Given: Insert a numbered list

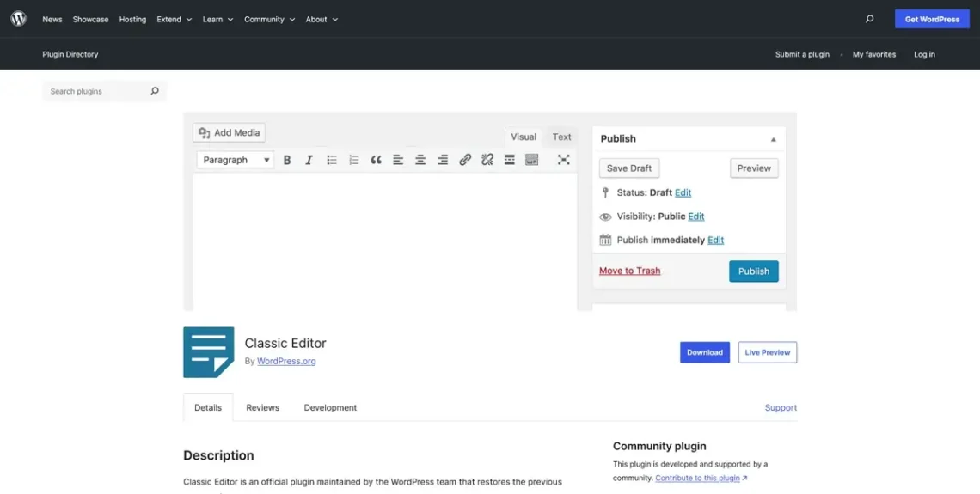Looking at the screenshot, I should (x=354, y=160).
